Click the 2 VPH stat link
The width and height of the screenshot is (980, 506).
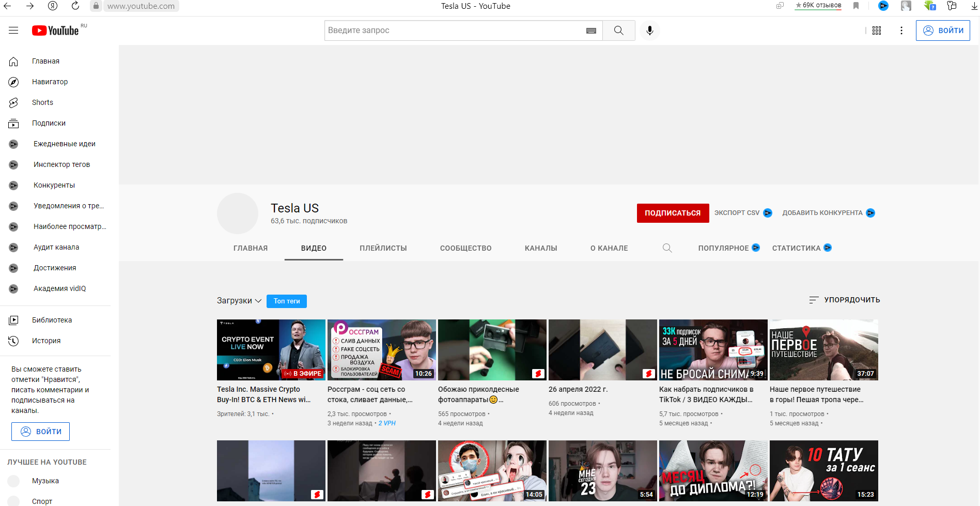click(x=387, y=423)
